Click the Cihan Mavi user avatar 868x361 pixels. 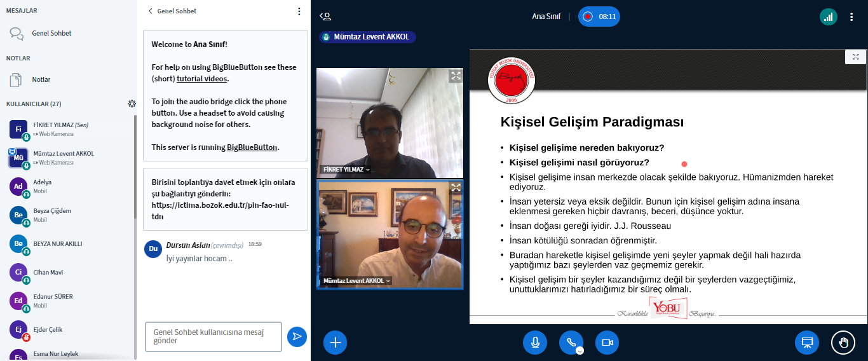pos(19,273)
